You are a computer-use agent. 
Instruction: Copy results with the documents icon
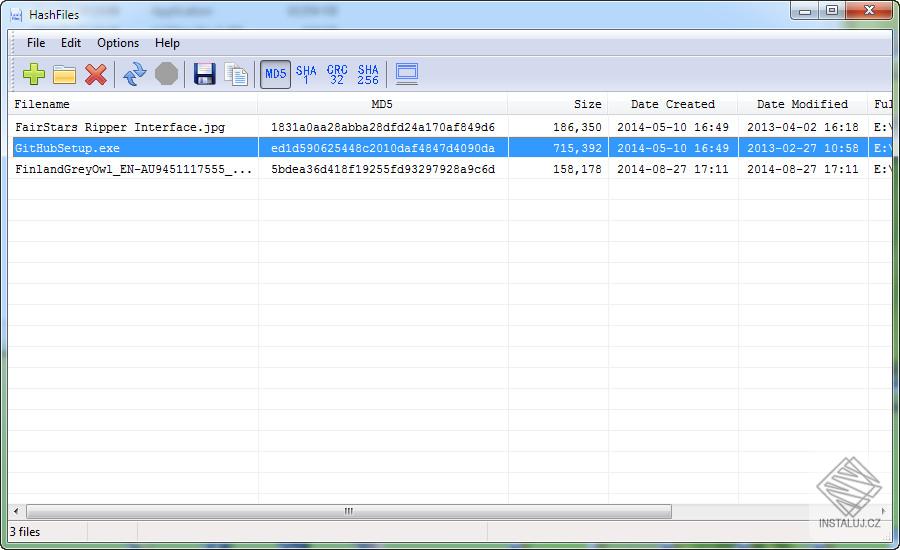(x=236, y=74)
